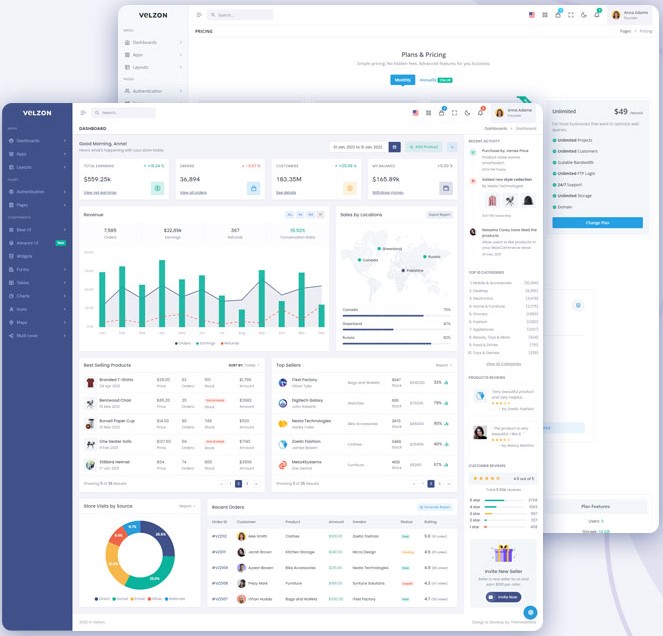Toggle dark mode with the moon icon
Screen dimensions: 663x636
[x=467, y=113]
